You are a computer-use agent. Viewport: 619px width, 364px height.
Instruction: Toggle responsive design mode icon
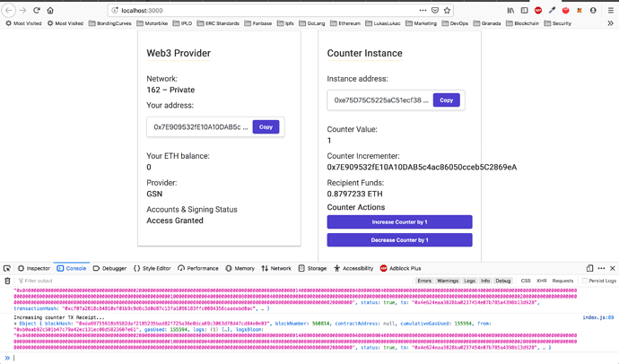click(589, 268)
